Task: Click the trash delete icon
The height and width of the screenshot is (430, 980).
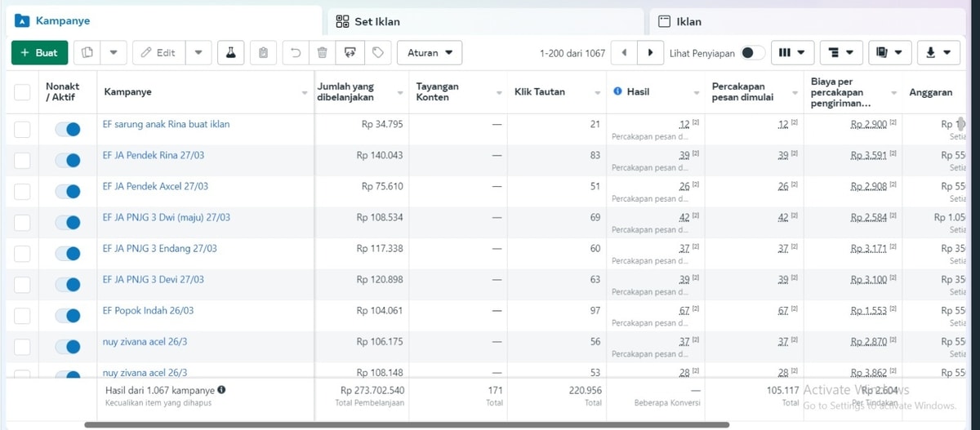Action: click(x=323, y=53)
